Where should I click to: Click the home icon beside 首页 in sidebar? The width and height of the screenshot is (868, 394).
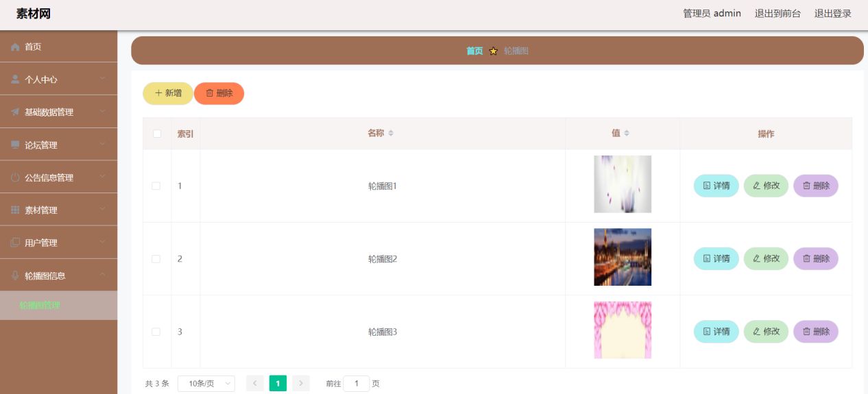tap(15, 47)
